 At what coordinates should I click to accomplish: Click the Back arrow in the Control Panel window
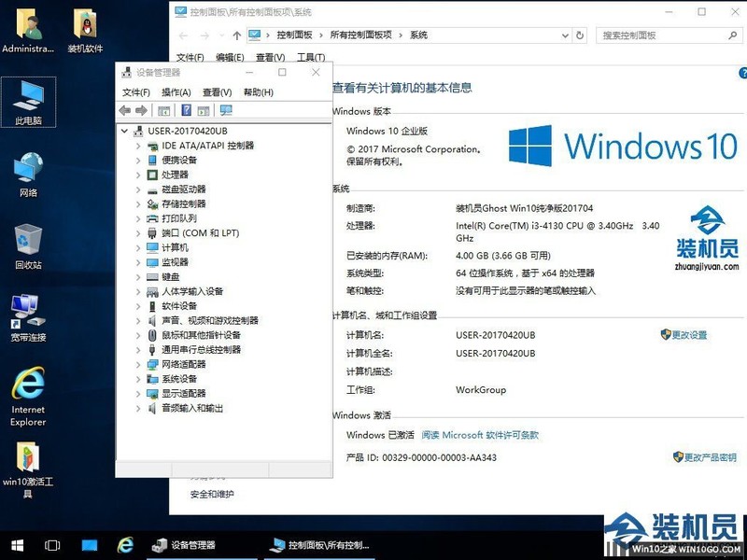click(x=183, y=35)
